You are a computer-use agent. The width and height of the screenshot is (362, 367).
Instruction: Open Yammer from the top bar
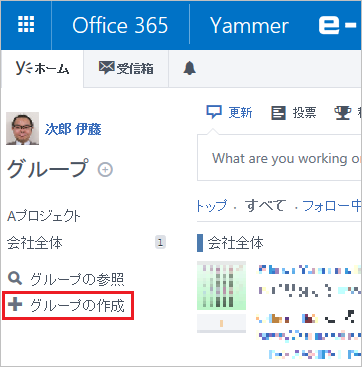pyautogui.click(x=249, y=25)
